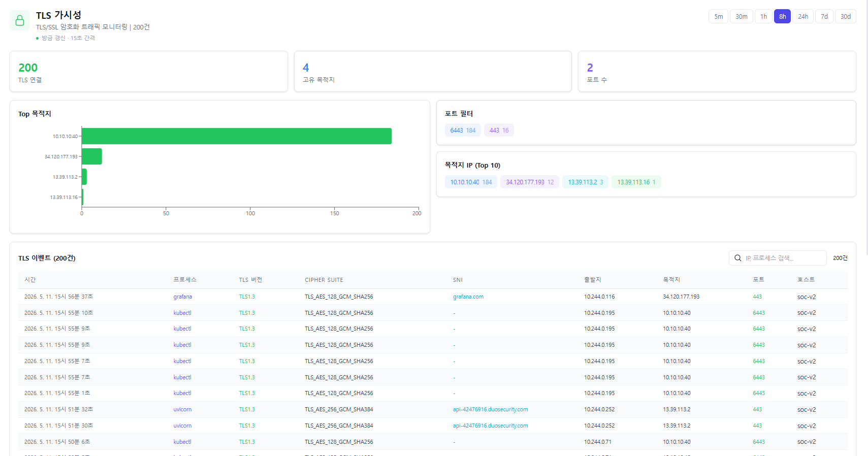Click the 13.39.113.2 bar in chart

pyautogui.click(x=84, y=177)
